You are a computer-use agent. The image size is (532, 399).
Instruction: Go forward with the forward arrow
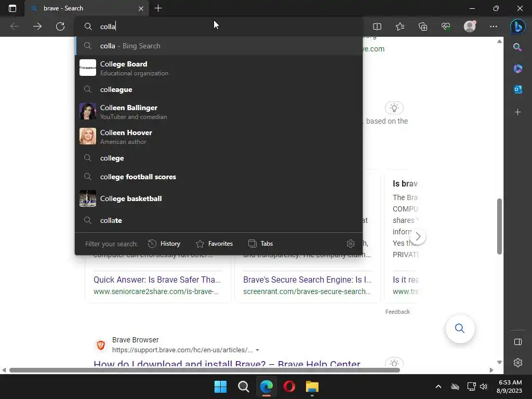pyautogui.click(x=37, y=26)
